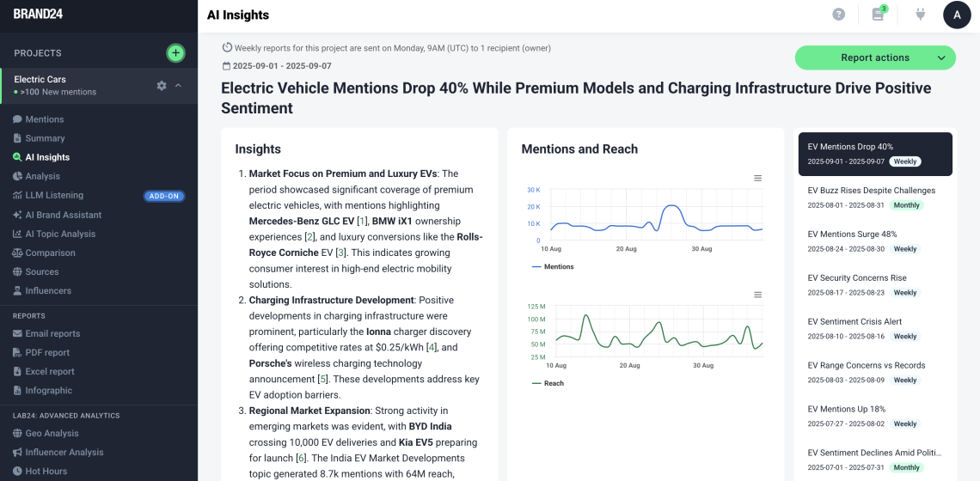Click the Email reports envelope icon

[x=17, y=333]
